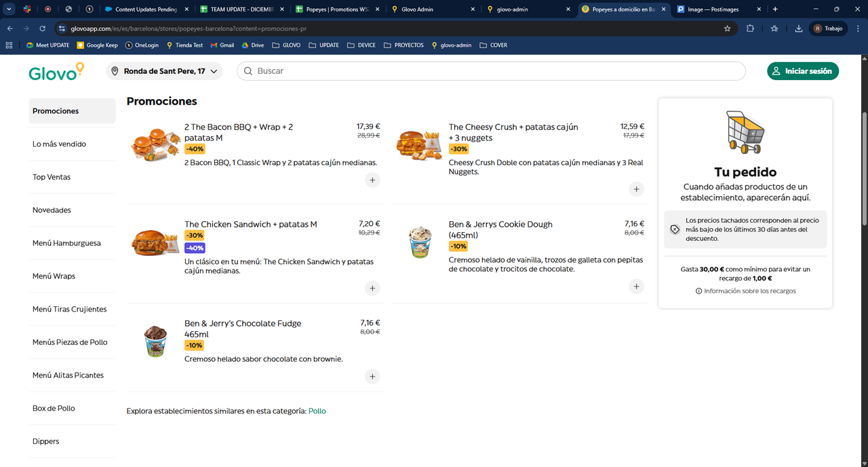Expand the UPDATE bookmarks folder
The width and height of the screenshot is (868, 467).
(x=323, y=45)
